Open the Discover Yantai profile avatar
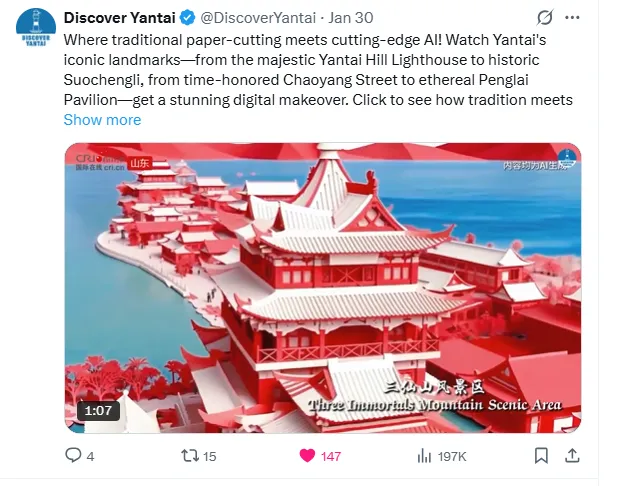The height and width of the screenshot is (486, 618). tap(36, 27)
